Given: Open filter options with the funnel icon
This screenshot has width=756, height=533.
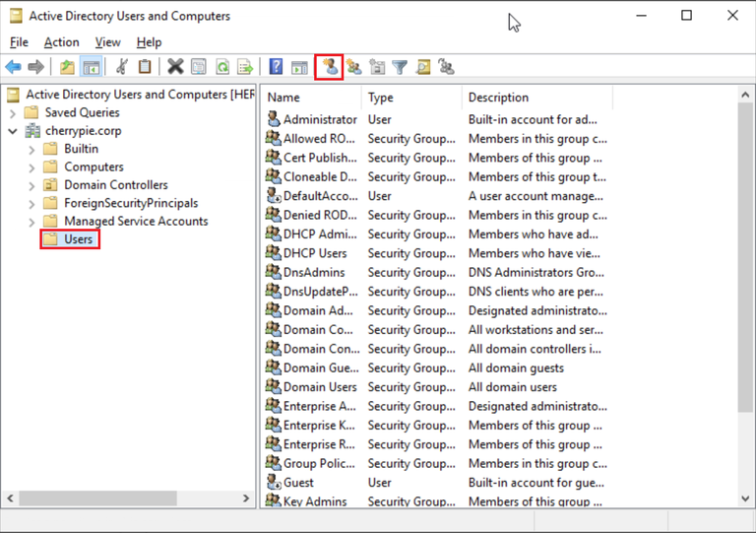Looking at the screenshot, I should tap(400, 67).
